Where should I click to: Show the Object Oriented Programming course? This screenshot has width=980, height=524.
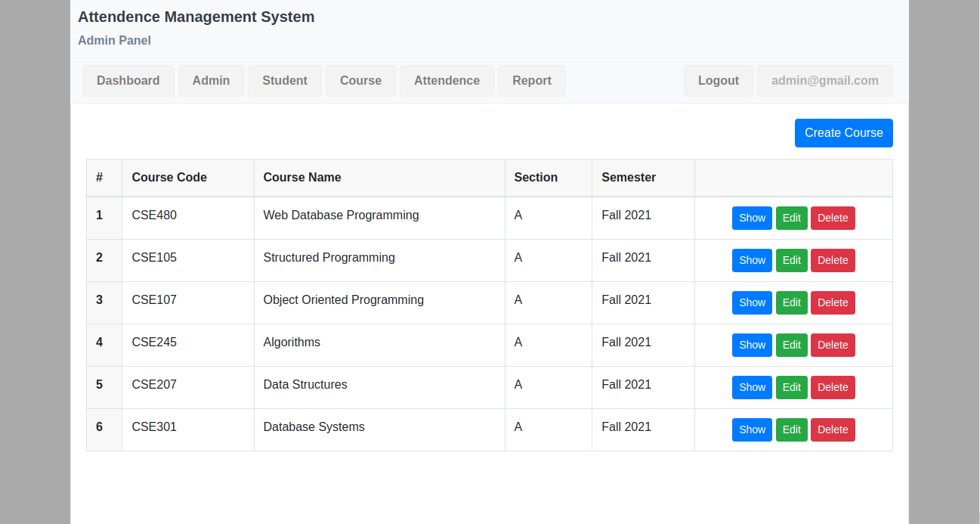[x=752, y=302]
